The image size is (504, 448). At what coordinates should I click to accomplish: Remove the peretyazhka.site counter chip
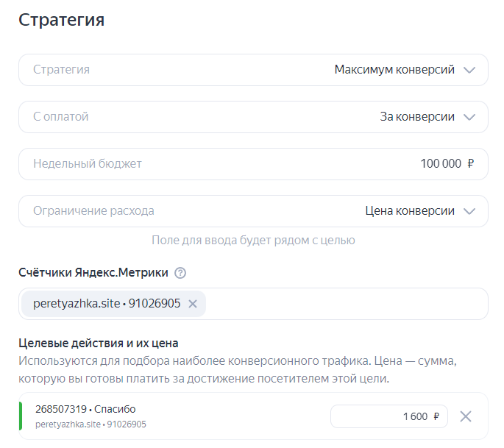coord(193,304)
